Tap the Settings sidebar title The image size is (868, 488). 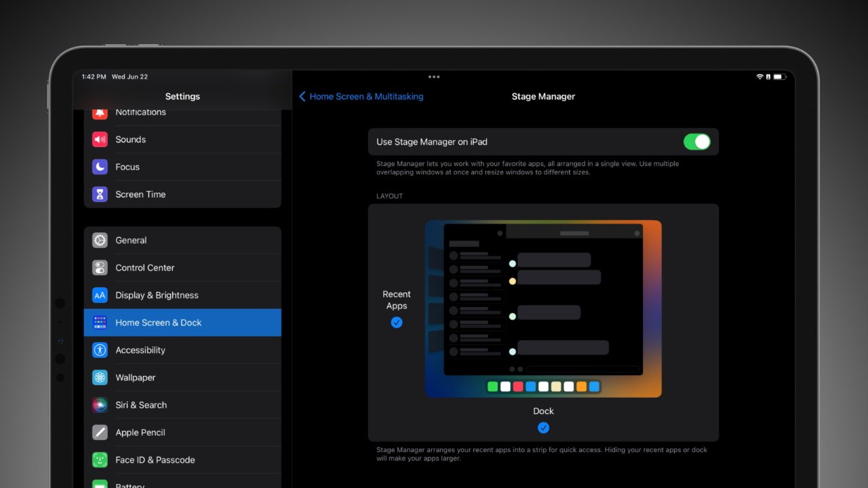coord(182,96)
